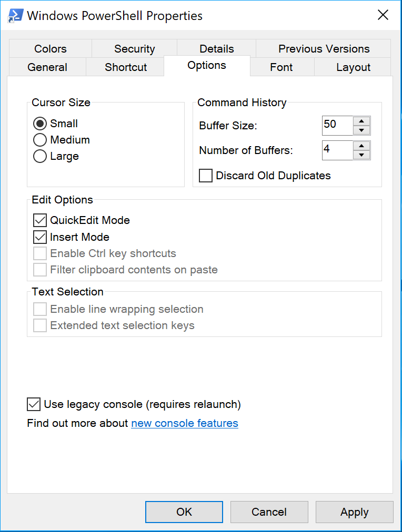Screen dimensions: 402x532
Task: Click the Number of Buffers: label
Action: click(246, 150)
